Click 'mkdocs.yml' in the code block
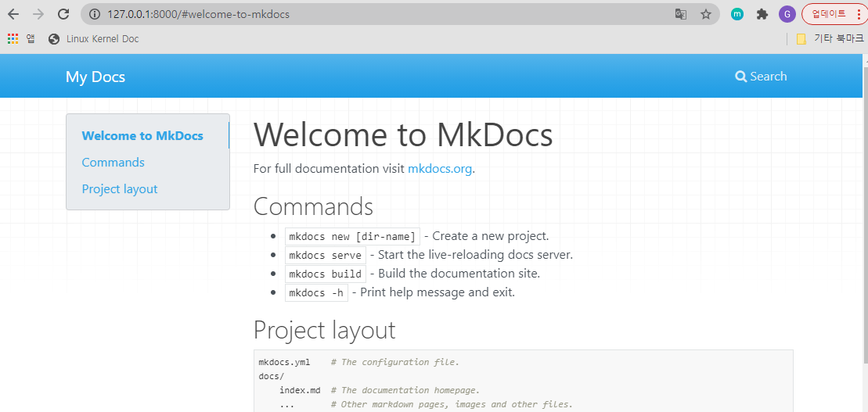 coord(285,362)
